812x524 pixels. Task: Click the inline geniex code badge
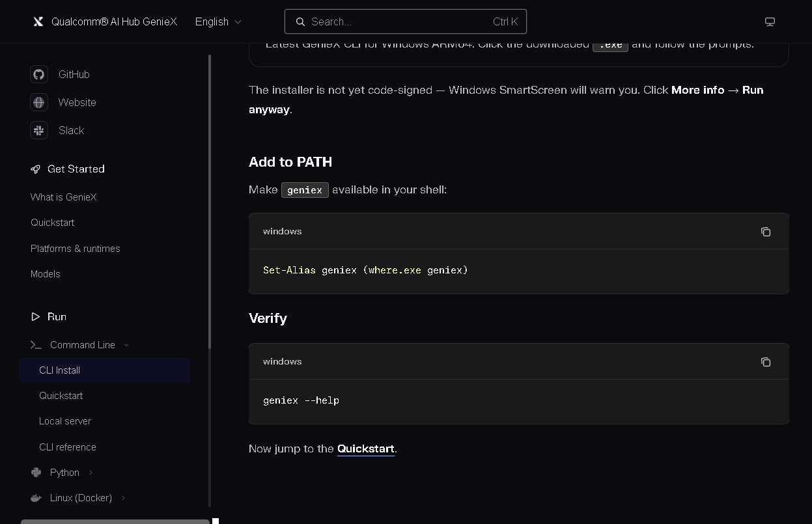pos(305,190)
